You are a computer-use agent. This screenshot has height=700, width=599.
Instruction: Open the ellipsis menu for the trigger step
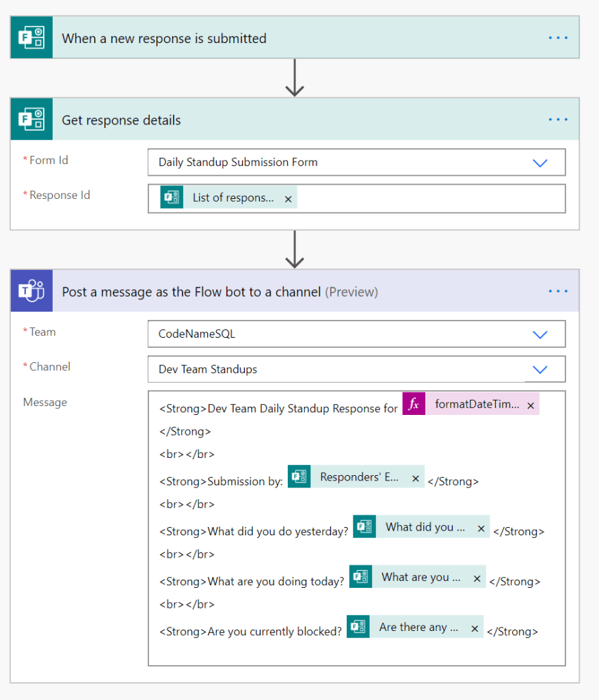pos(558,38)
